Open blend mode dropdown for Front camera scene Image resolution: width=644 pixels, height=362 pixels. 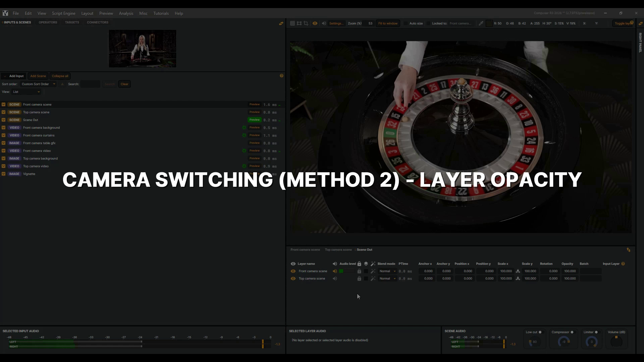click(x=387, y=271)
